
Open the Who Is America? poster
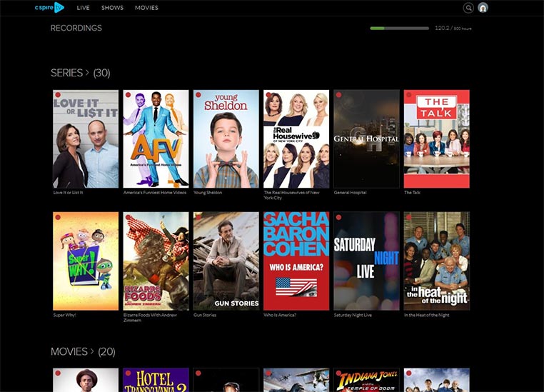(x=296, y=261)
